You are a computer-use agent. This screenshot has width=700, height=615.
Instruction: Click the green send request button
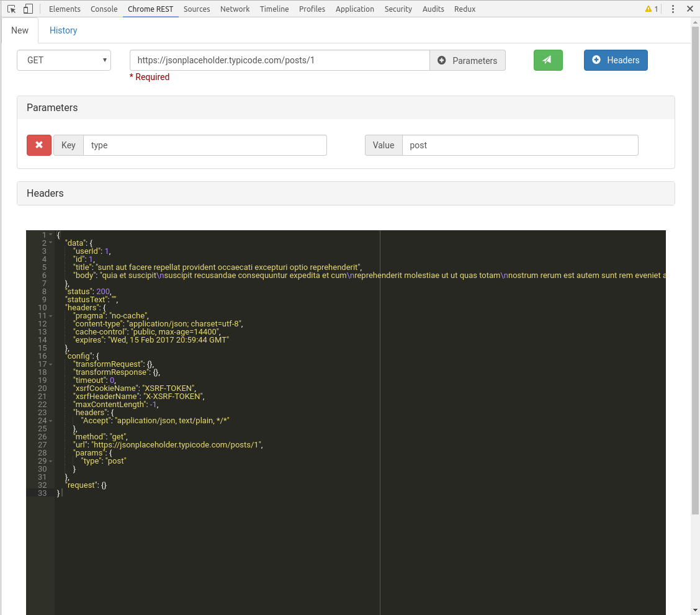[x=548, y=60]
